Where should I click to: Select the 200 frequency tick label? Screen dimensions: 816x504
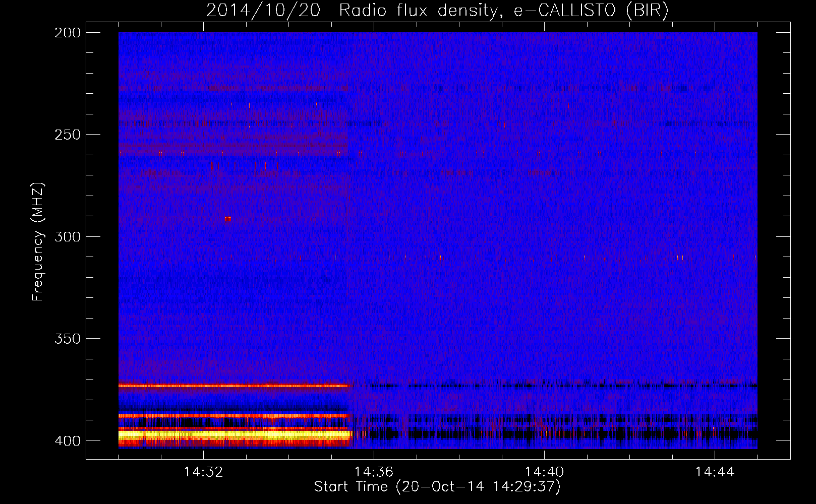68,32
